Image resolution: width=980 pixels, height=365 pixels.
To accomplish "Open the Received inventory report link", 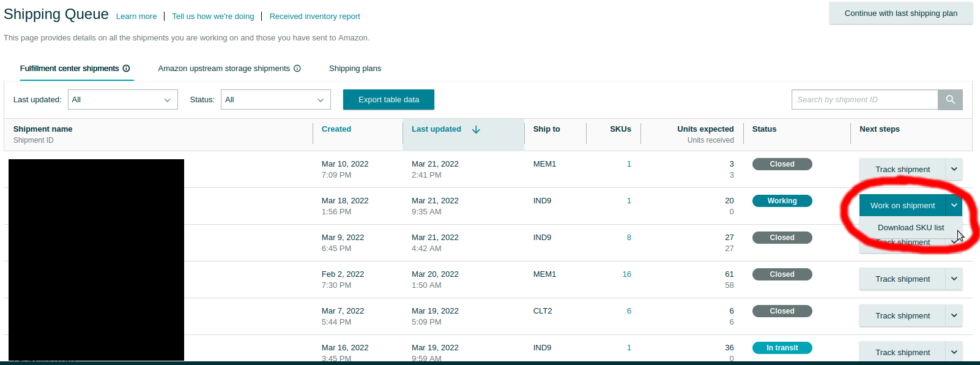I will pyautogui.click(x=314, y=17).
